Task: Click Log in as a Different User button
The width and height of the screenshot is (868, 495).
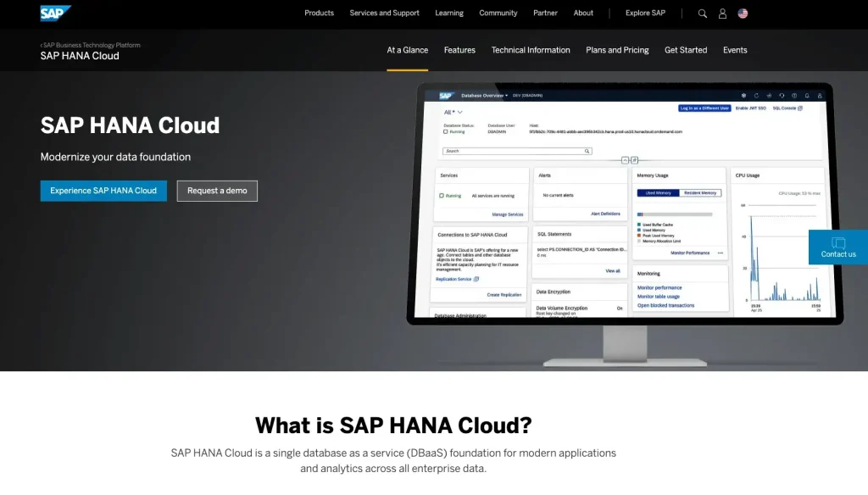Action: [x=704, y=108]
